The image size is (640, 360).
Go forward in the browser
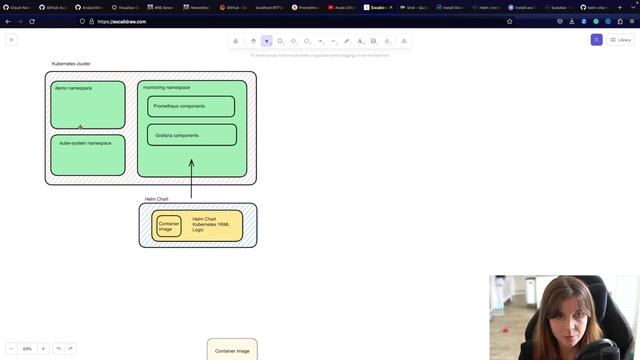20,21
